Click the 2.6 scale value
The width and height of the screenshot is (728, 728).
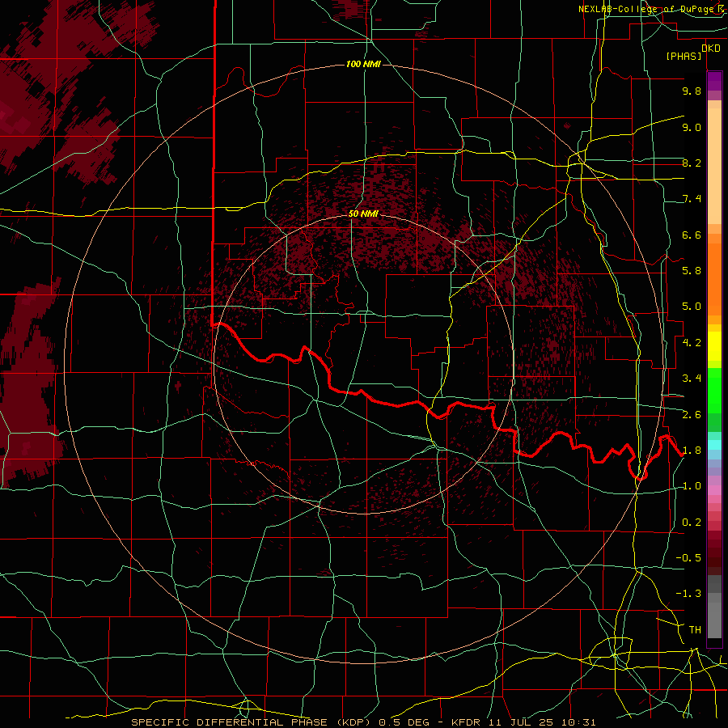[x=692, y=415]
